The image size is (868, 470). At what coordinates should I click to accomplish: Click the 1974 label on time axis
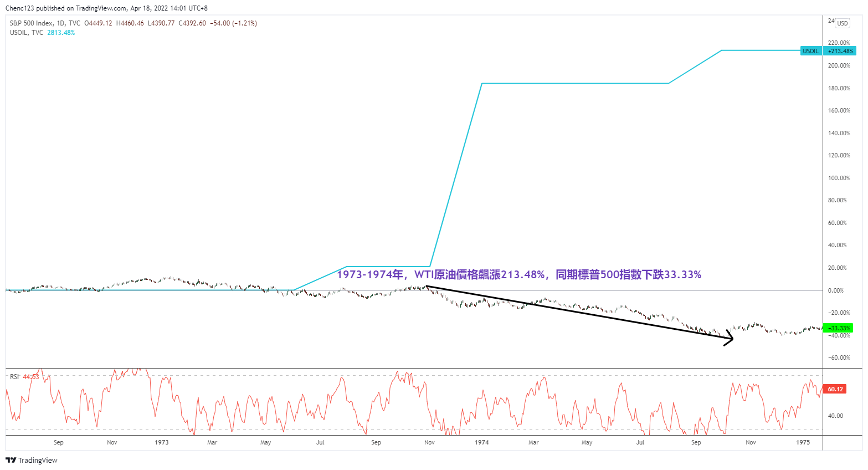click(x=482, y=442)
